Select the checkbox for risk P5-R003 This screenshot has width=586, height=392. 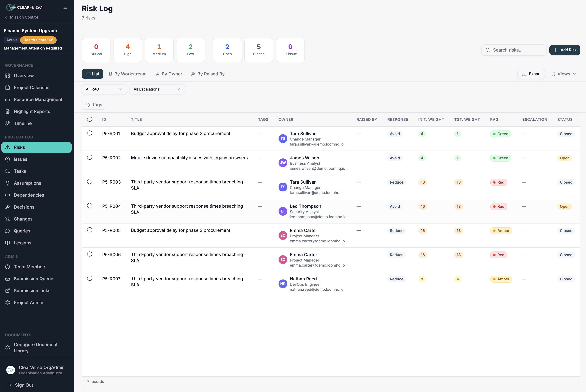coord(89,182)
